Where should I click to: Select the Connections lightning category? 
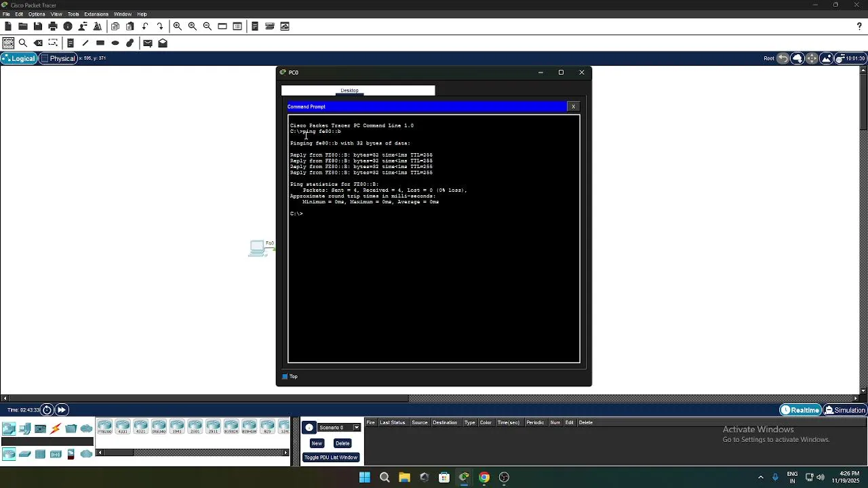point(56,428)
